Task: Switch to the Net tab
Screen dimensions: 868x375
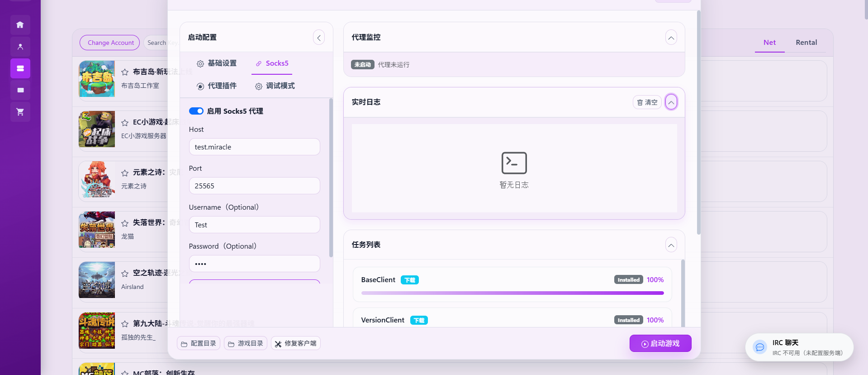Action: point(769,43)
